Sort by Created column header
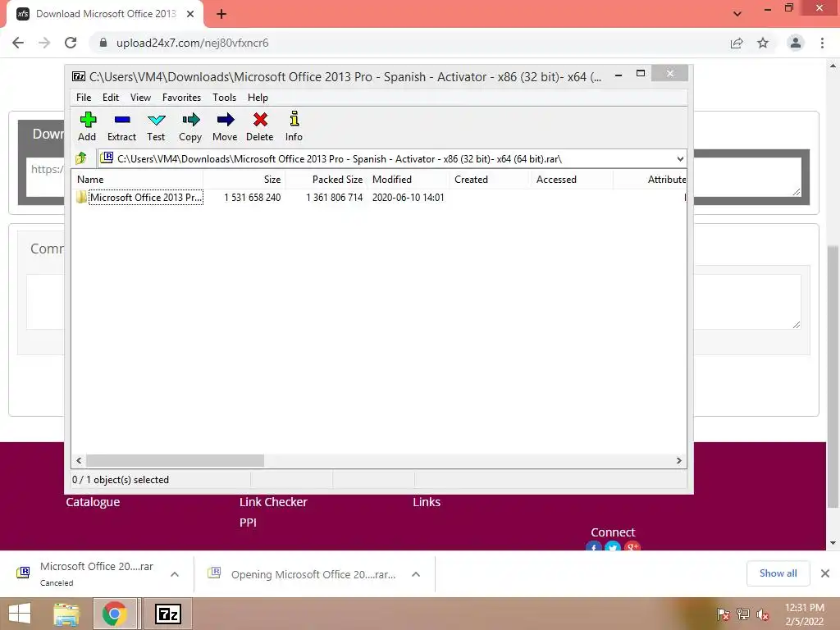Image resolution: width=840 pixels, height=630 pixels. click(x=491, y=180)
